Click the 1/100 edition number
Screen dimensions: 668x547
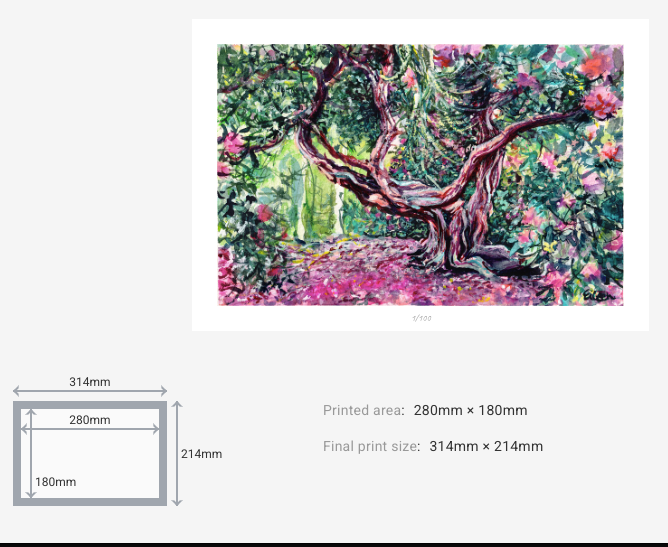tap(421, 318)
